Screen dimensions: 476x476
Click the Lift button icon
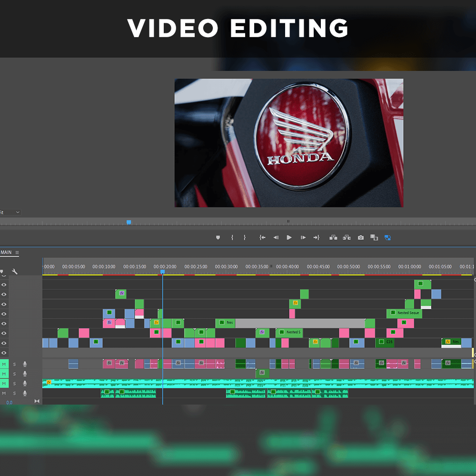tap(333, 238)
